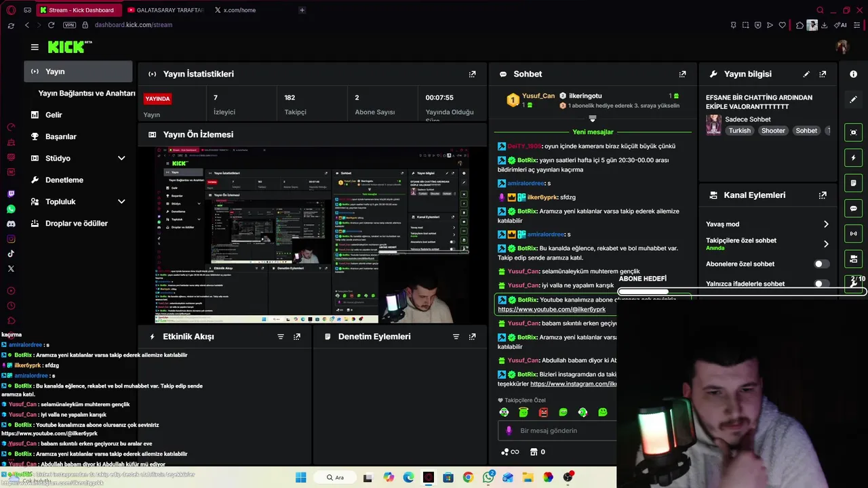This screenshot has width=868, height=488.
Task: Open Takipçilere özel sohbet settings chevron
Action: [x=826, y=244]
